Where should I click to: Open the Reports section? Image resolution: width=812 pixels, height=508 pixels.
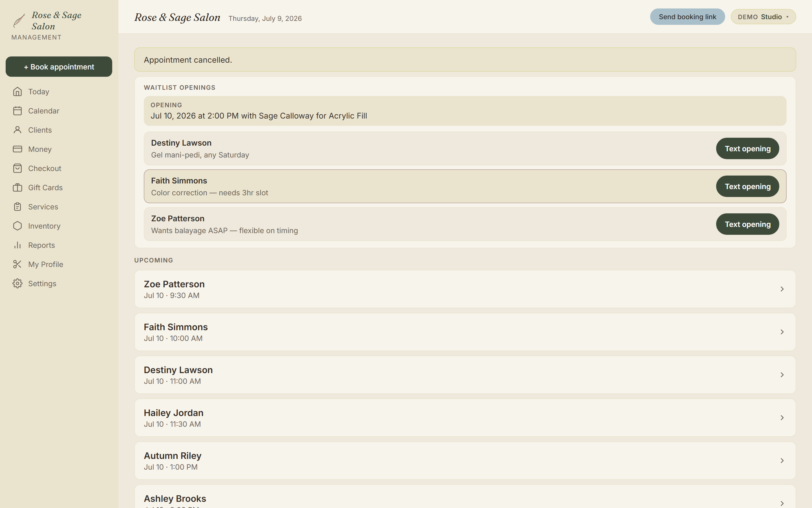[x=59, y=245]
